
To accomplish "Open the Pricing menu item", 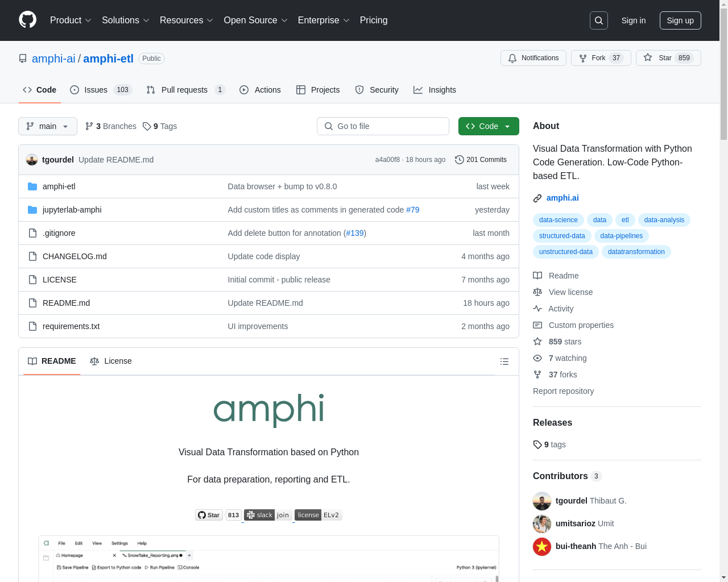I will tap(374, 20).
